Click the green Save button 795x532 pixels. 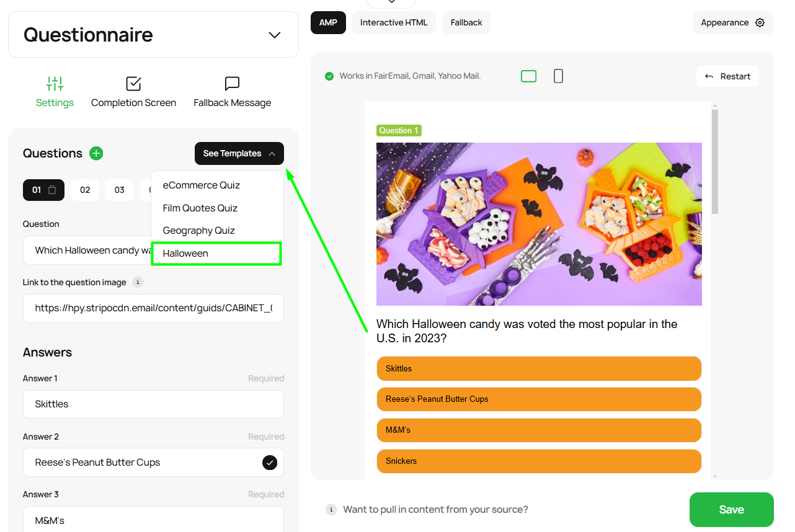pos(732,510)
